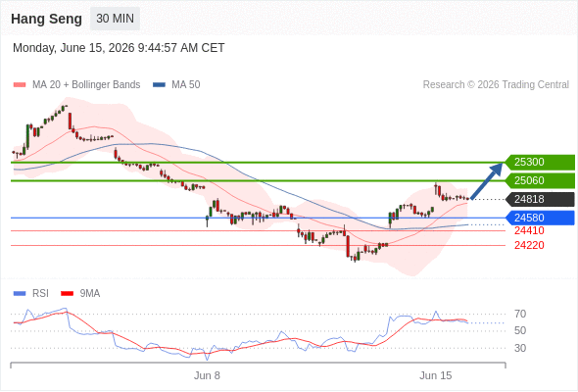The height and width of the screenshot is (392, 578).
Task: Click the pink MA 20 legend swatch
Action: pyautogui.click(x=20, y=85)
